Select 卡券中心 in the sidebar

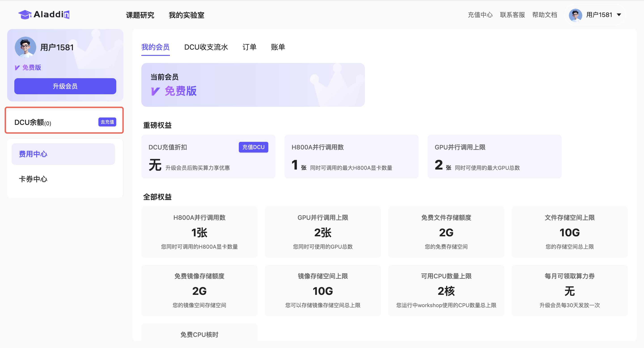point(33,179)
